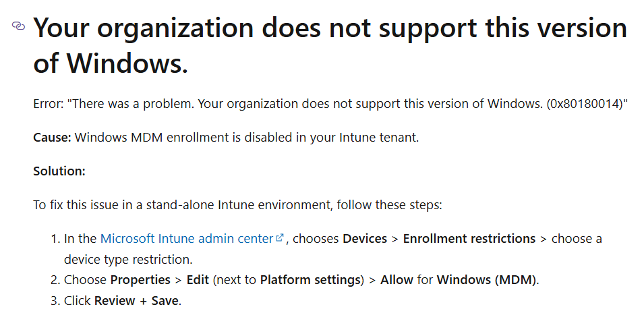The image size is (644, 311).
Task: Click the anchor link icon beside the heading
Action: click(x=18, y=26)
